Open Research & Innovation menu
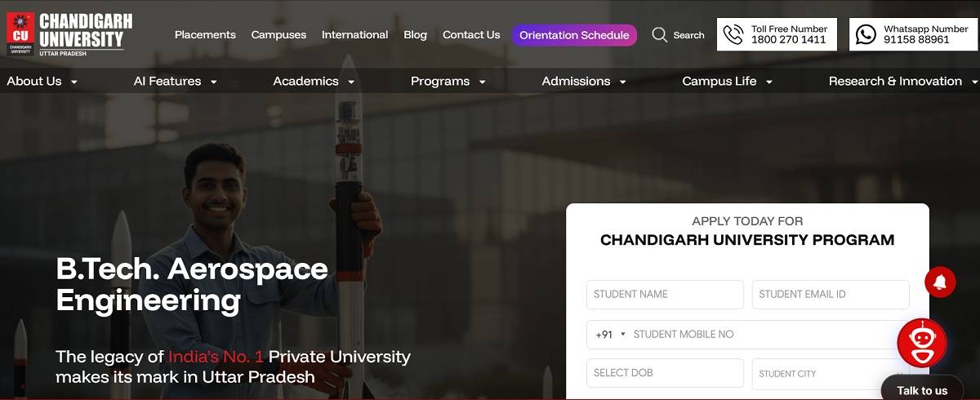The width and height of the screenshot is (980, 400). pos(903,81)
